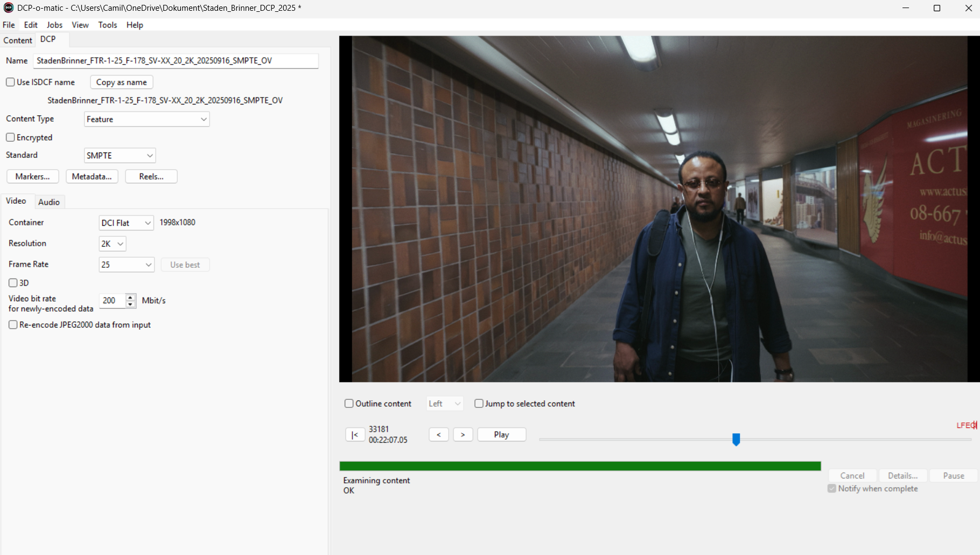Step forward one frame
Viewport: 980px width, 555px height.
click(463, 435)
